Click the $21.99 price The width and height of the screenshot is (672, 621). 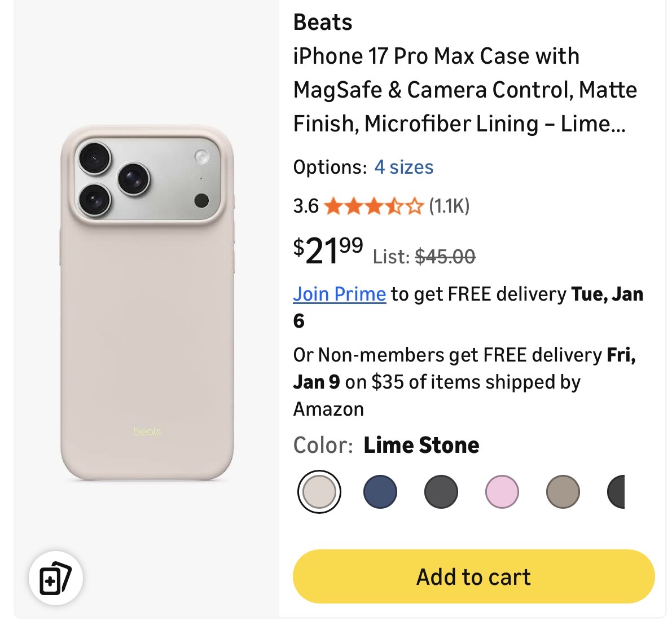coord(328,250)
